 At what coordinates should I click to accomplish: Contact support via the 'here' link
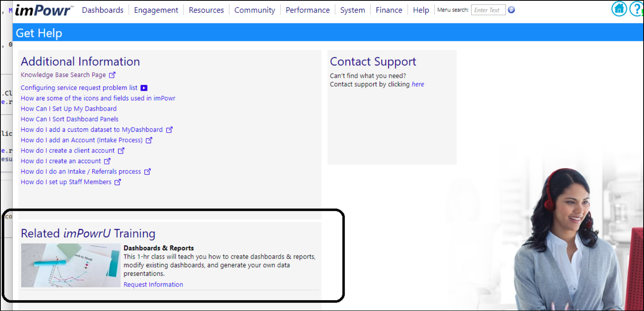point(418,84)
